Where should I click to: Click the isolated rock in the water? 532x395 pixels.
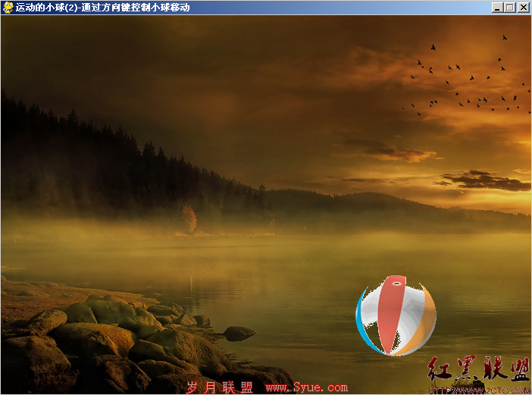[239, 334]
